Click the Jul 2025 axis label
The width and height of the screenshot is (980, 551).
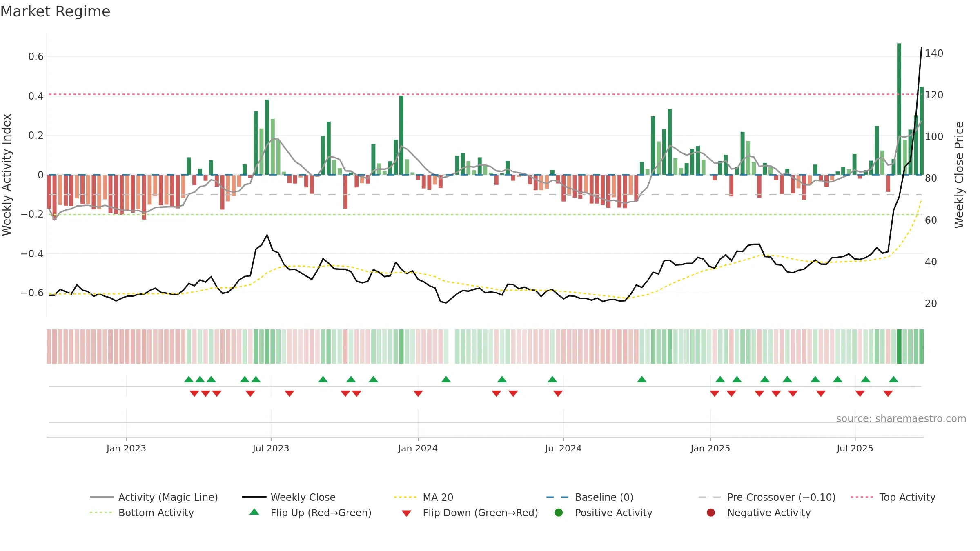pyautogui.click(x=855, y=449)
